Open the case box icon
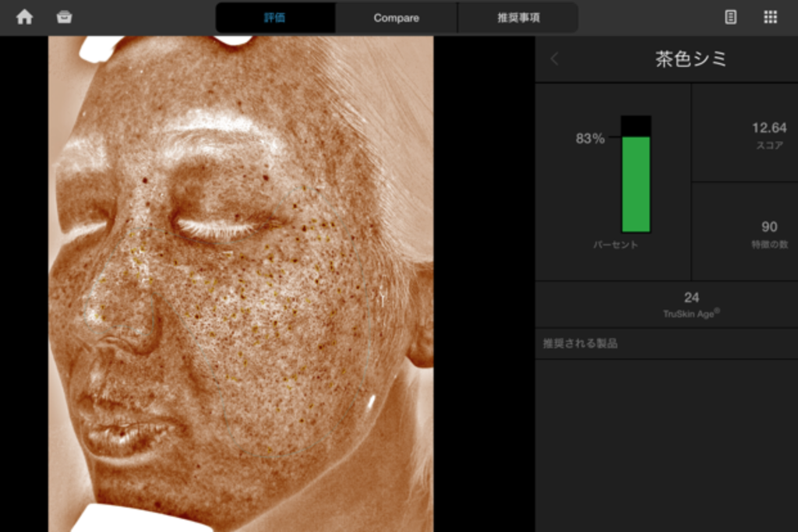This screenshot has width=798, height=532. point(65,17)
